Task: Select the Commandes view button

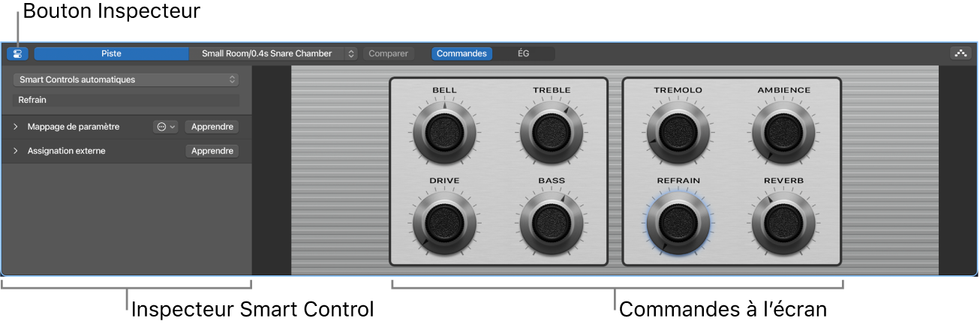Action: click(x=461, y=54)
